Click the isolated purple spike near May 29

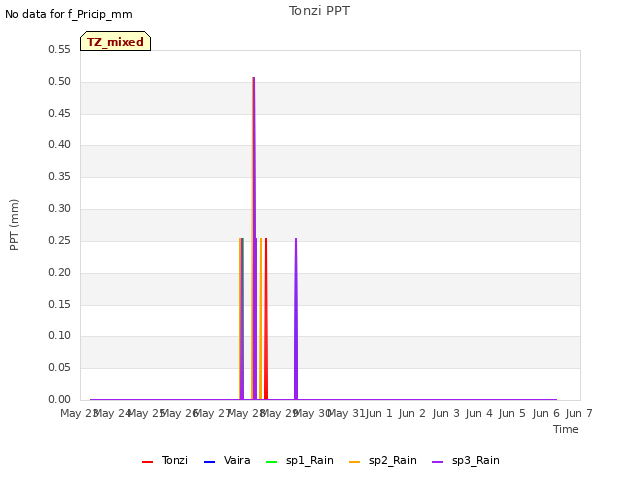[296, 318]
